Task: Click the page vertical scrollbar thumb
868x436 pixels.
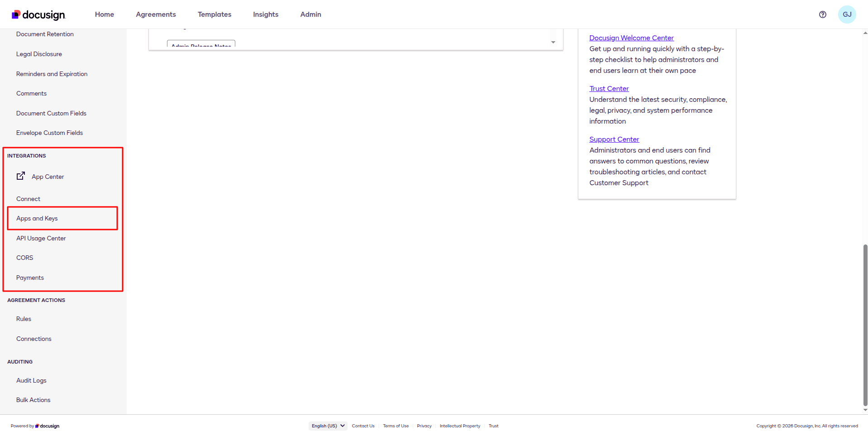Action: pos(865,325)
